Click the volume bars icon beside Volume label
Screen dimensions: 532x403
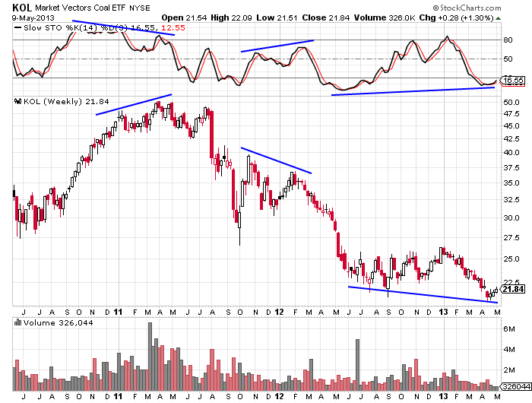tap(18, 322)
